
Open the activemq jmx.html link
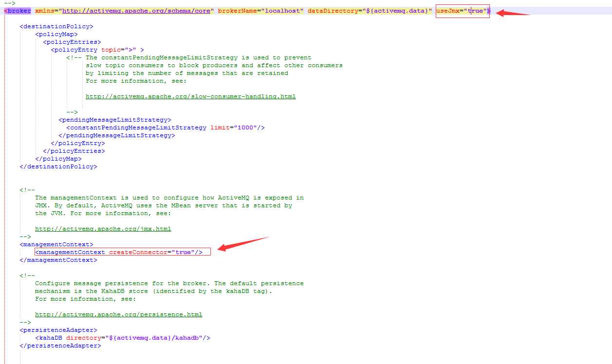(103, 229)
